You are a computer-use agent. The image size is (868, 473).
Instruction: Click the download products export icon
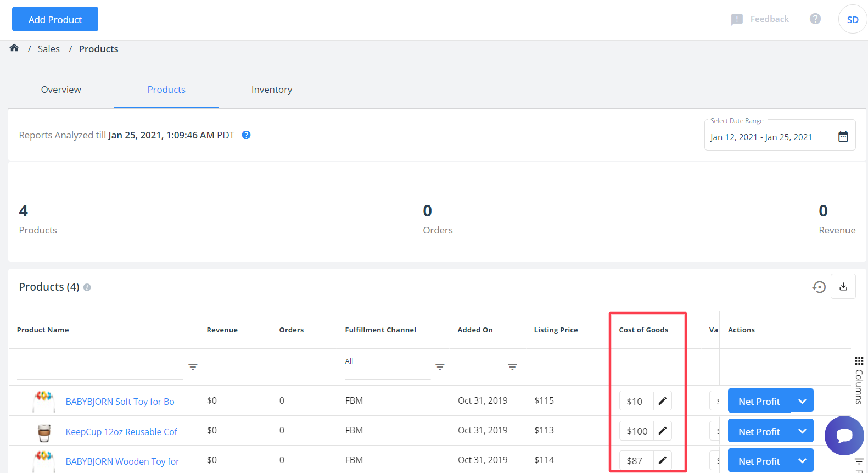click(843, 286)
